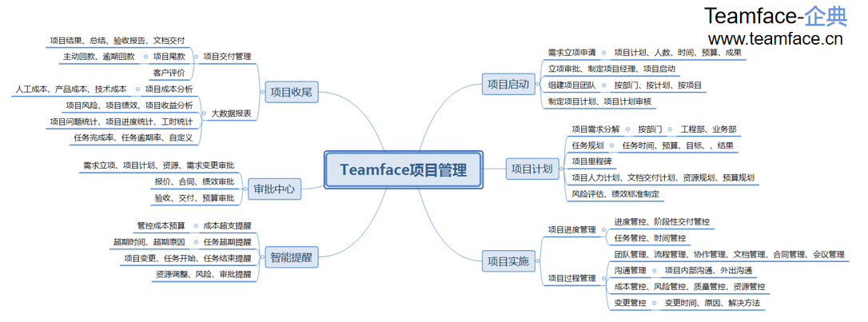Select 项目风险、项目绩效、项目收益分析 node
The width and height of the screenshot is (868, 322).
tap(129, 105)
